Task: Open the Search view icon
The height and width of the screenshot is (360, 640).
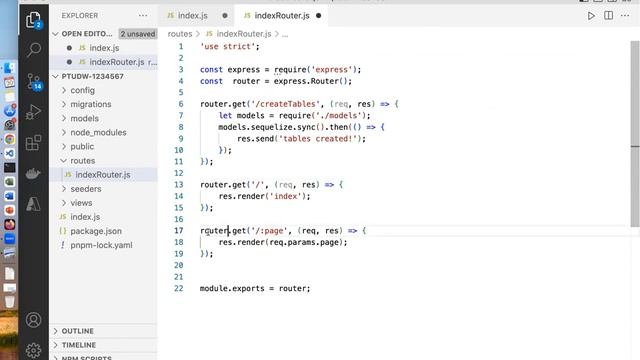Action: [33, 50]
